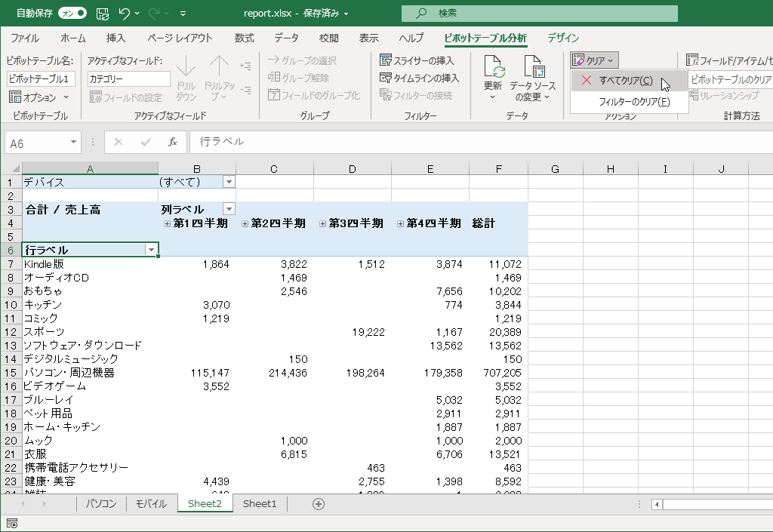
Task: Open the デザイン ribbon tab
Action: 563,38
